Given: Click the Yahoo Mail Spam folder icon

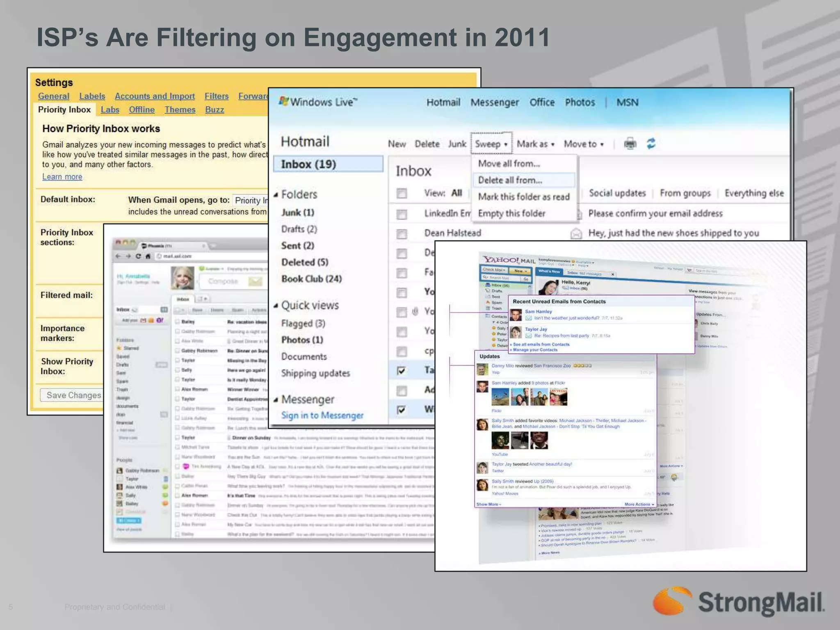Looking at the screenshot, I should tap(488, 302).
